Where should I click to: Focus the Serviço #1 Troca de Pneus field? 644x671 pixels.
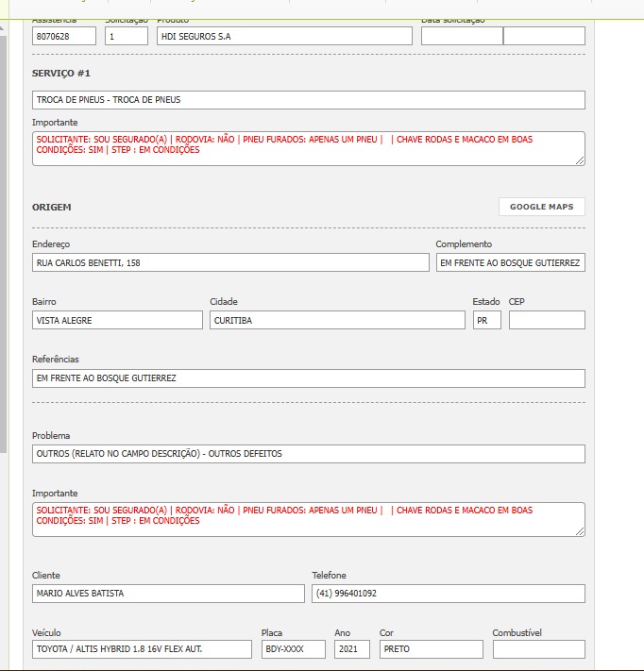point(308,100)
